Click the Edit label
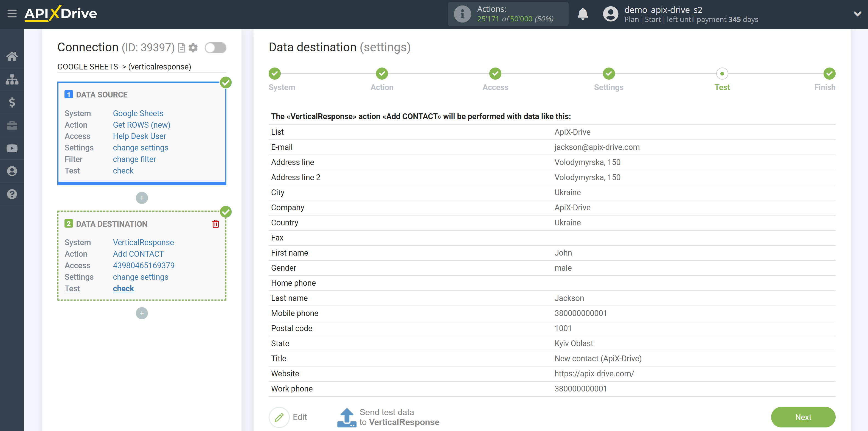This screenshot has width=868, height=431. 300,417
